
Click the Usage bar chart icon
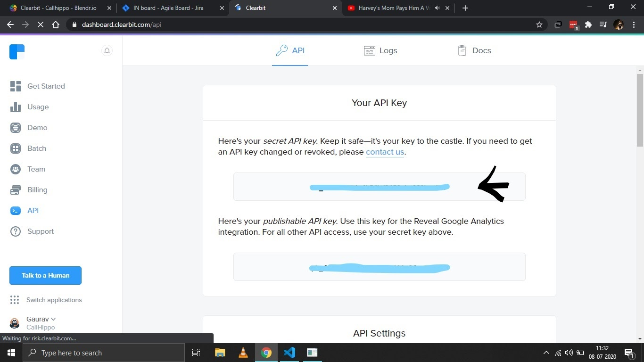coord(16,107)
